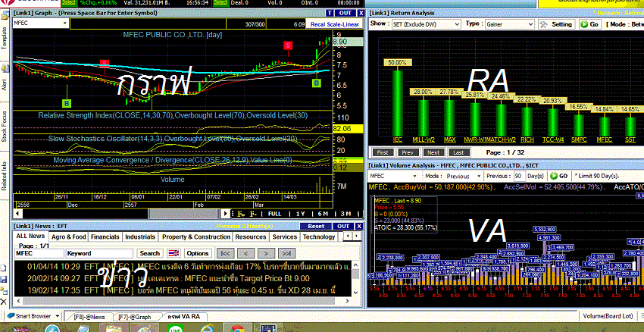Screen dimensions: 644x332
Task: Click the green Go button in Return Analysis
Action: [589, 24]
